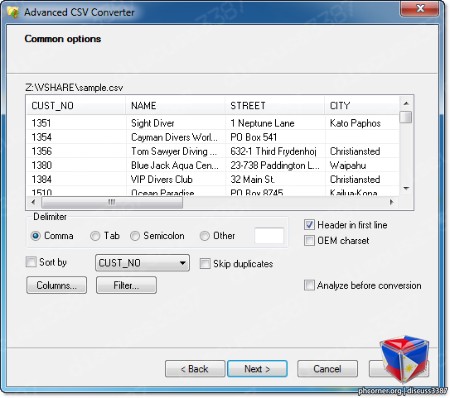
Task: Click the custom delimiter text field
Action: tap(269, 236)
